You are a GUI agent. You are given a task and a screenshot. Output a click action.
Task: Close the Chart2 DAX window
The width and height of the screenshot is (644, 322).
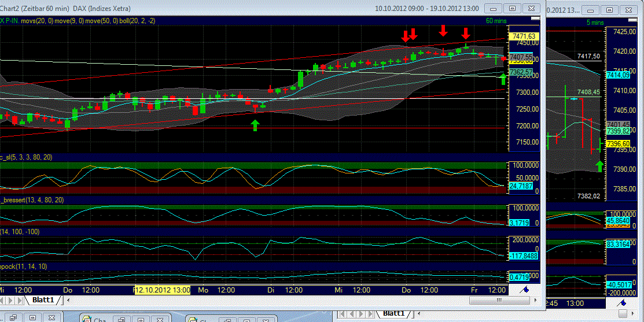[531, 8]
